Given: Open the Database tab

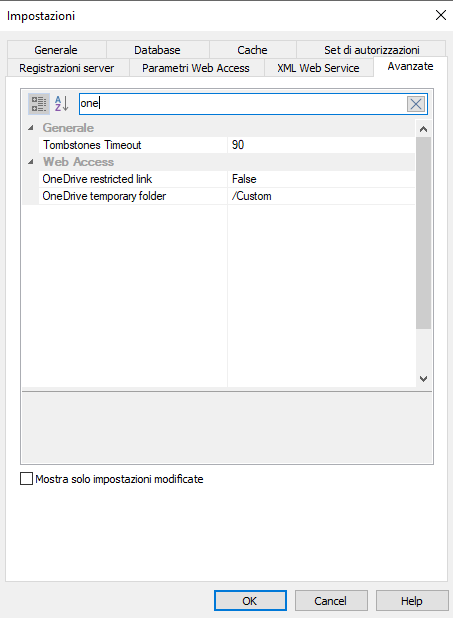Looking at the screenshot, I should click(157, 50).
